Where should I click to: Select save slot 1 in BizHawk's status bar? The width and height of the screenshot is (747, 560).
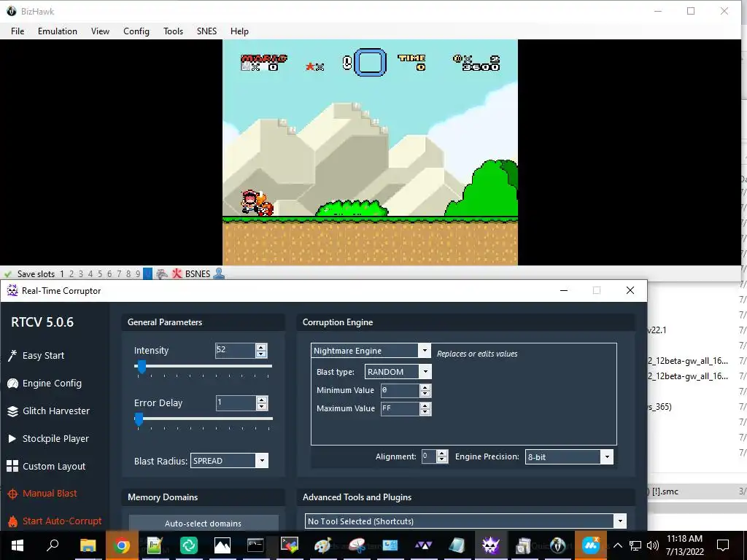pyautogui.click(x=62, y=274)
